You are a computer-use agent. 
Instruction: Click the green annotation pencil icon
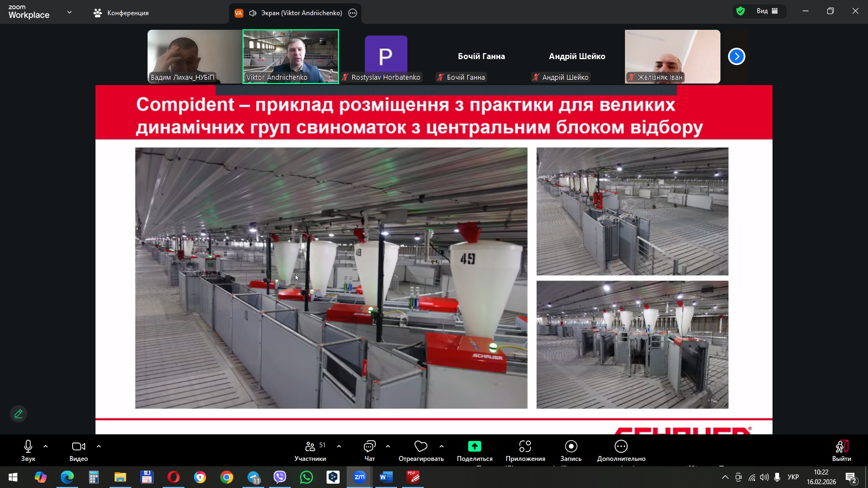click(x=18, y=414)
